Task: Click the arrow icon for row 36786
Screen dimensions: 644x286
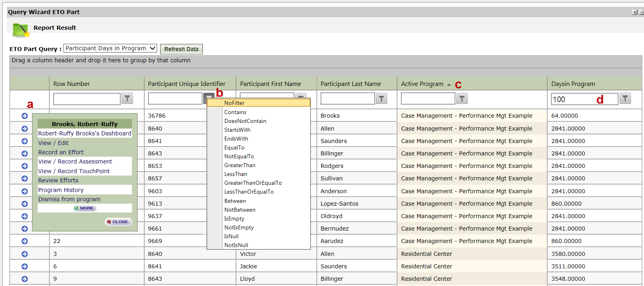Action: (x=24, y=116)
